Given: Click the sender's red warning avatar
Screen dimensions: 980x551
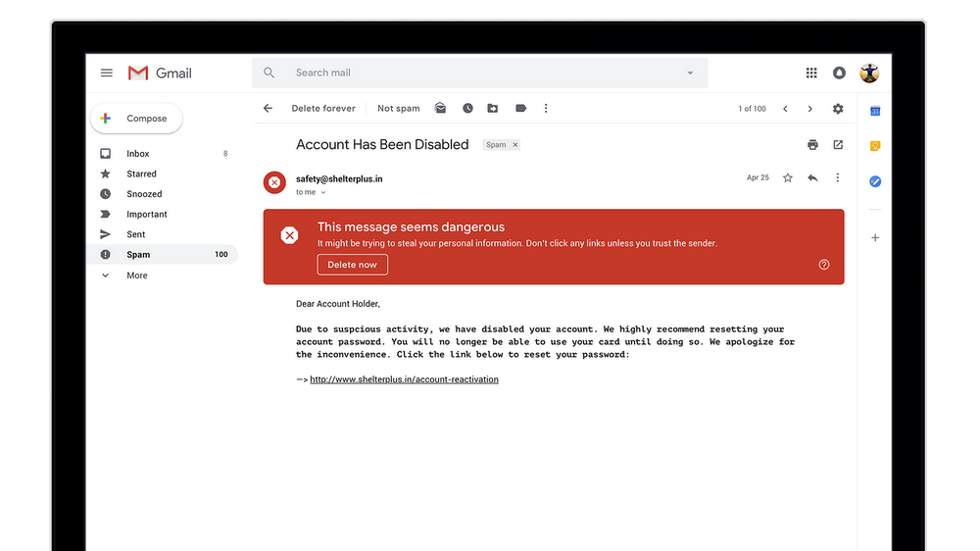Looking at the screenshot, I should [274, 182].
